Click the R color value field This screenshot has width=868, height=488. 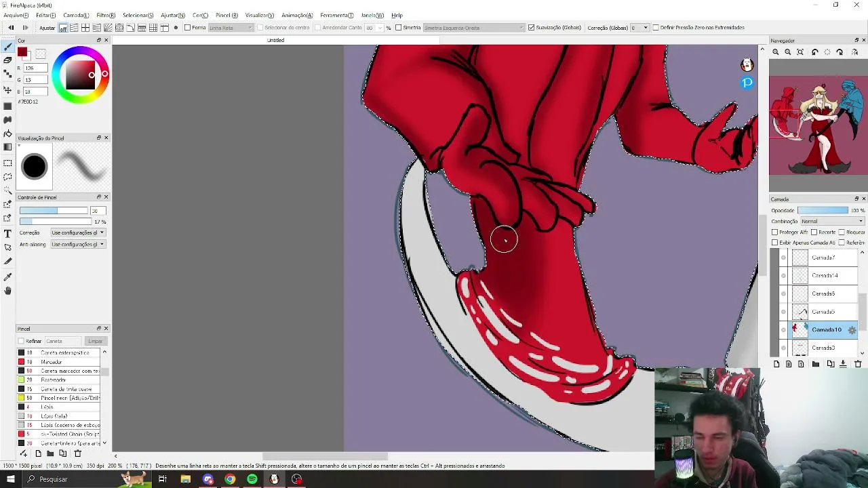(x=36, y=68)
